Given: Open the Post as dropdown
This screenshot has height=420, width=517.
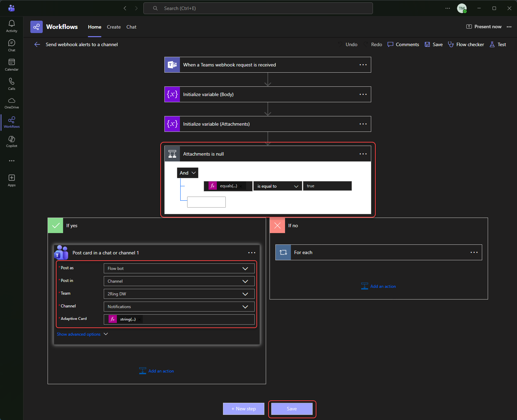Looking at the screenshot, I should point(179,269).
